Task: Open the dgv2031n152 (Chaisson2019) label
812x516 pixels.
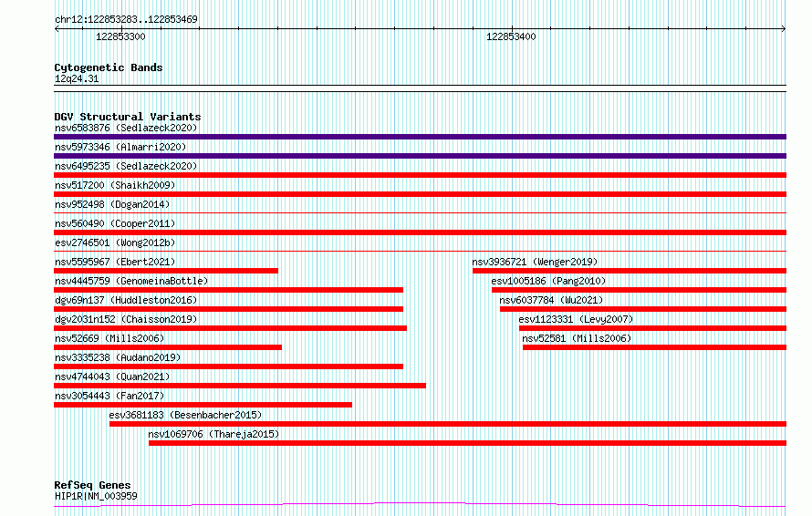Action: click(x=126, y=319)
